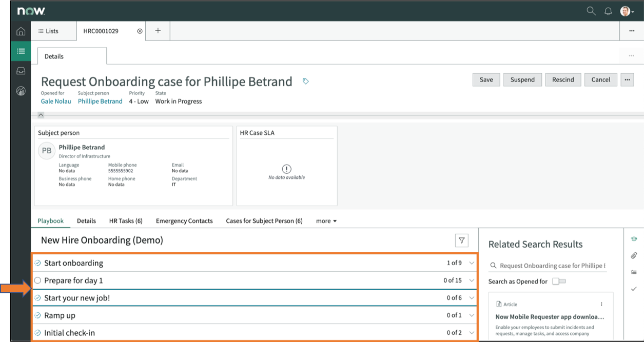This screenshot has width=644, height=342.
Task: Click Initial check-in status icon
Action: pyautogui.click(x=37, y=333)
